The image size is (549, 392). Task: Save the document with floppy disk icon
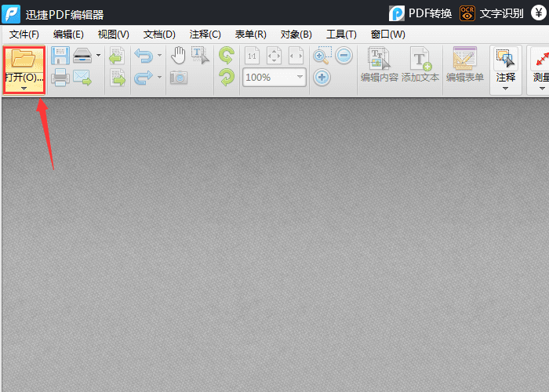[60, 56]
